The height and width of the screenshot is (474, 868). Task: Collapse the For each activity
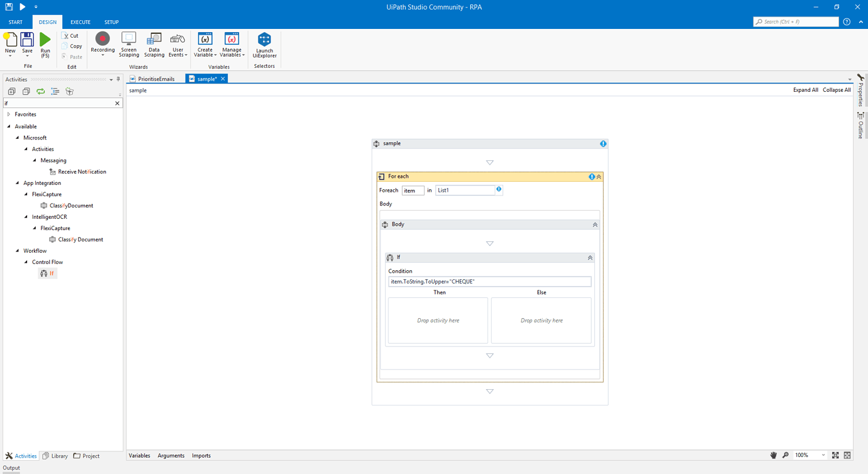[599, 177]
